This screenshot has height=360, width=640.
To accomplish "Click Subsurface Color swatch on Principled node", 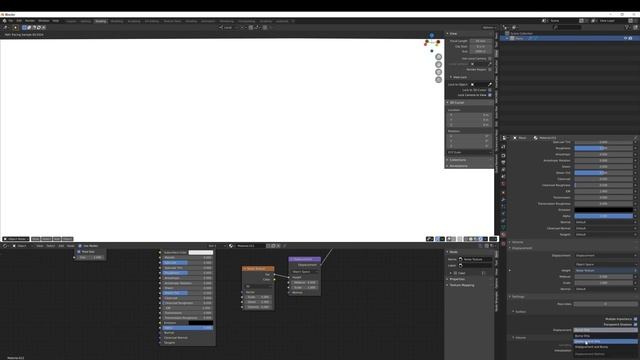I will coord(200,252).
